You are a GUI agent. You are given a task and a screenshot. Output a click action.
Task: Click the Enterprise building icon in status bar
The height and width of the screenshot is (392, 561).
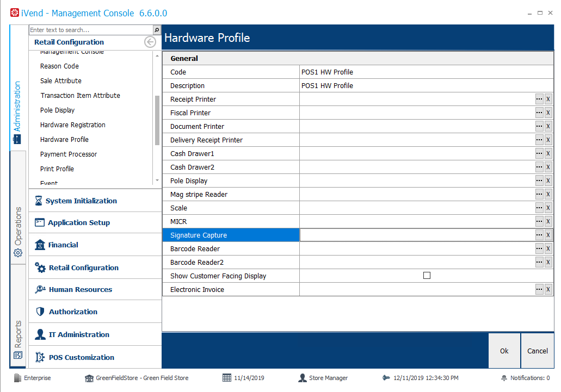coord(17,378)
